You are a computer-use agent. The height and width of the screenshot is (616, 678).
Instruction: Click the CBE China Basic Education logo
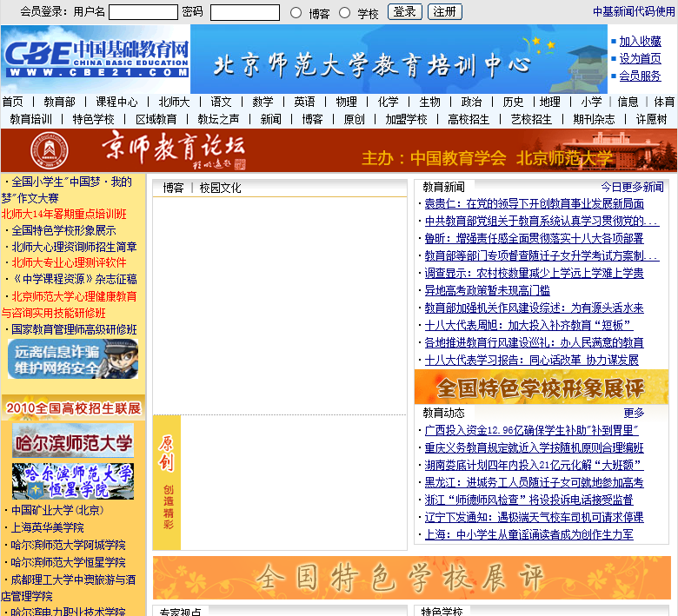pyautogui.click(x=95, y=59)
